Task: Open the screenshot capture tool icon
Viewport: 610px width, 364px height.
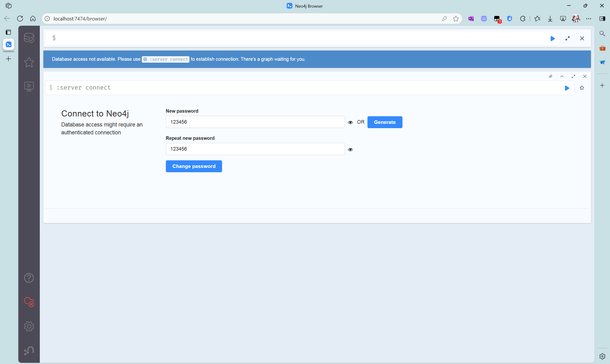Action: coord(563,19)
